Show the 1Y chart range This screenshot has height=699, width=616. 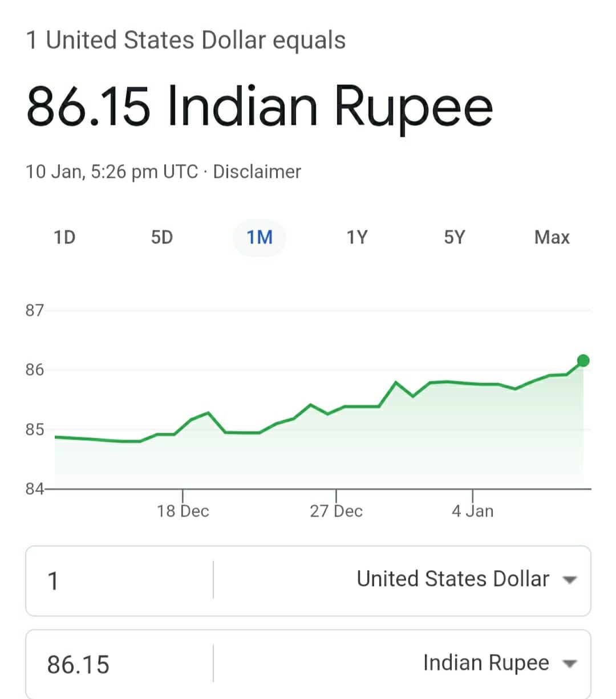click(x=357, y=237)
